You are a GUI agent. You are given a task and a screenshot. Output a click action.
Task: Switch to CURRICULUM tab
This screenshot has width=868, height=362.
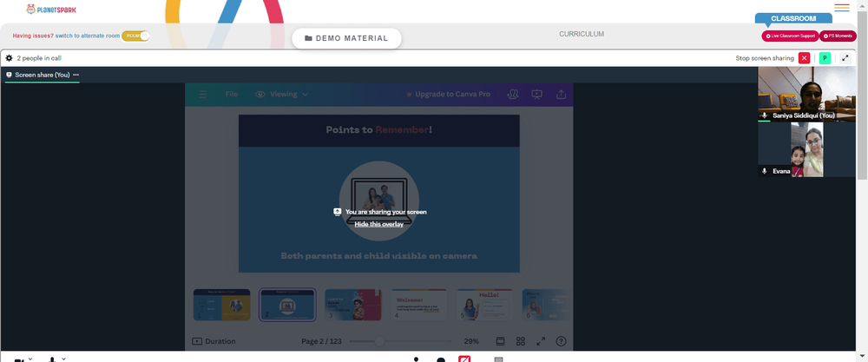[x=582, y=35]
